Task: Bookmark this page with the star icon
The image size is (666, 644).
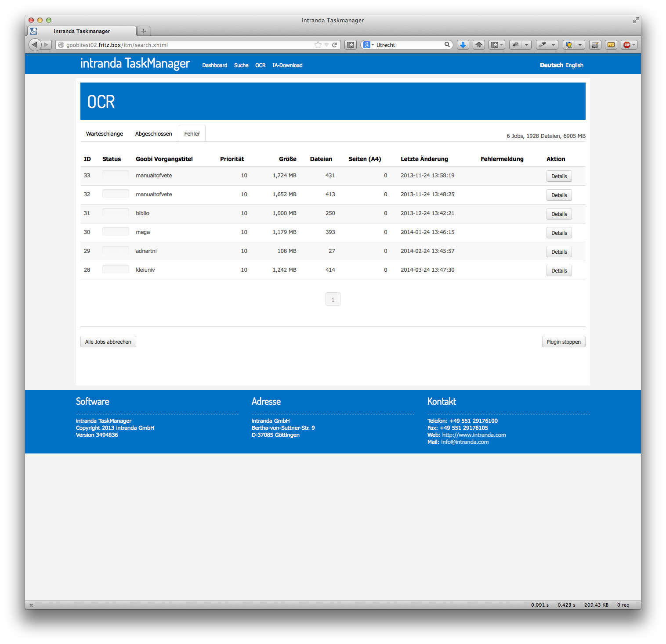Action: pos(318,45)
